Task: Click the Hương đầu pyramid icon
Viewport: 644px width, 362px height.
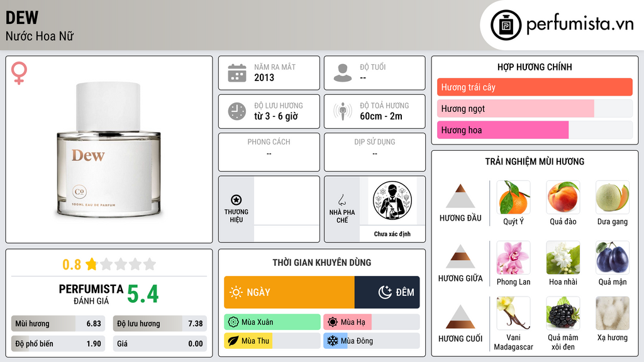Action: tap(460, 196)
